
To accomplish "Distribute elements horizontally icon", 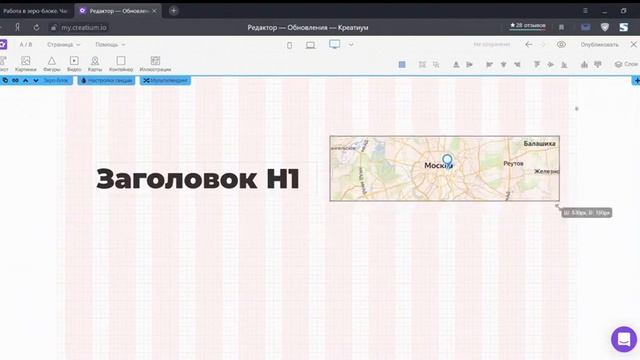I will (x=584, y=64).
